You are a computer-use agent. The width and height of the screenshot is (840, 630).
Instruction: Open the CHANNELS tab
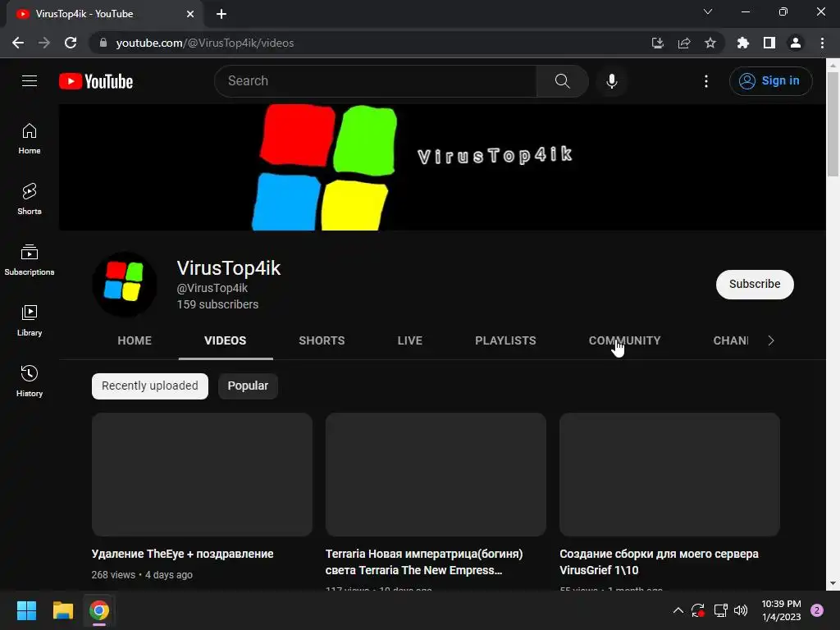coord(731,340)
